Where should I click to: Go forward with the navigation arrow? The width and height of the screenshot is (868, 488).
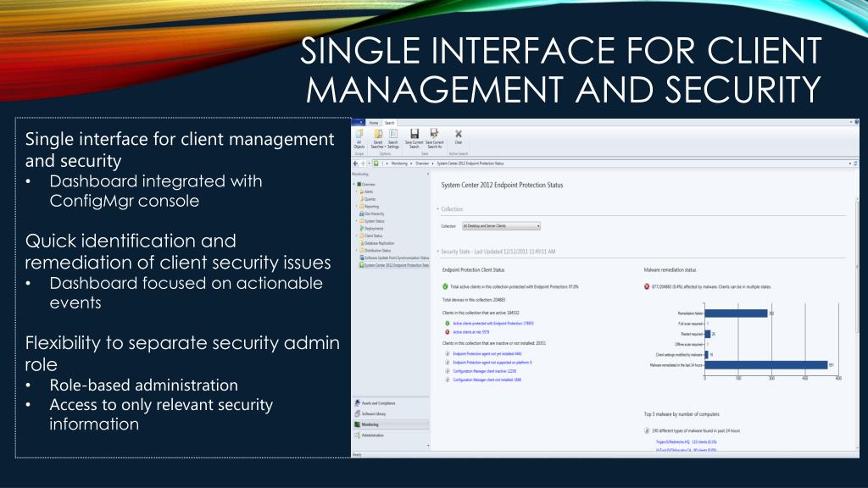[x=363, y=164]
